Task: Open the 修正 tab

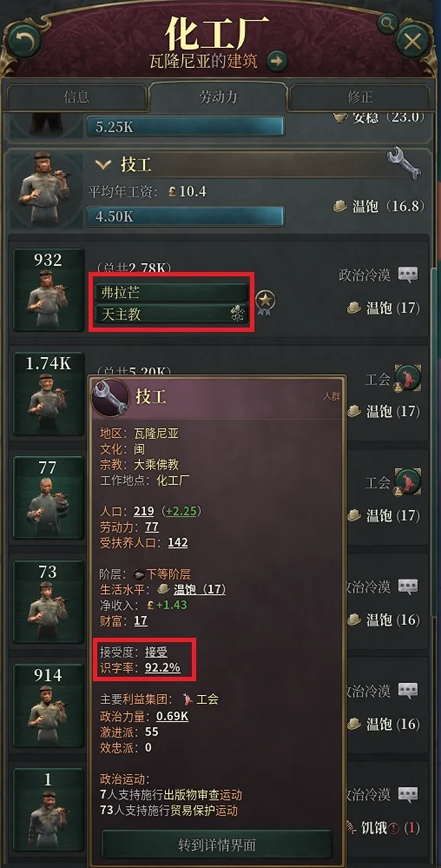Action: tap(360, 96)
